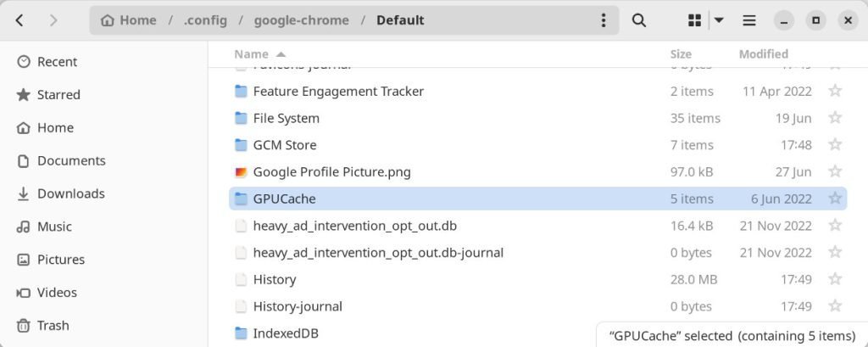Select the History-journal name
Viewport: 868px width, 347px height.
click(x=298, y=306)
